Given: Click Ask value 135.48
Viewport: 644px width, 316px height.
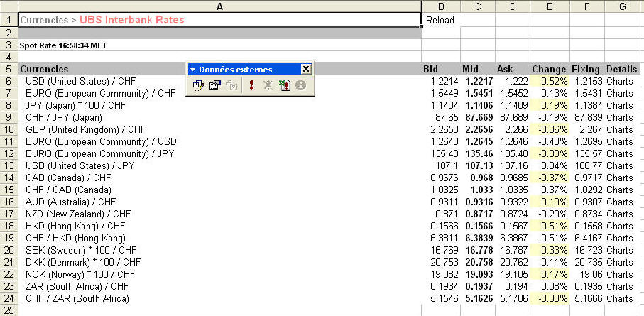Looking at the screenshot, I should click(514, 153).
